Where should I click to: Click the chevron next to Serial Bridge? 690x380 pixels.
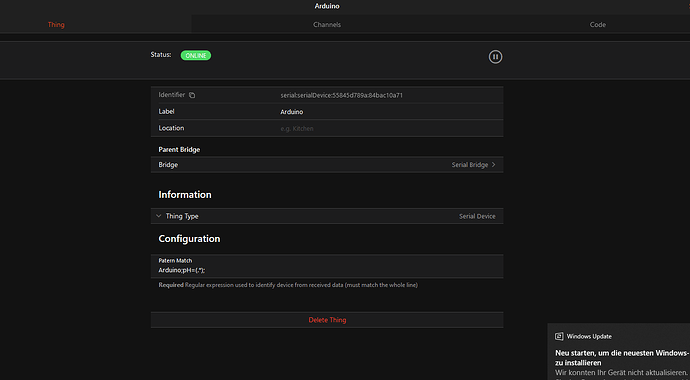coord(493,164)
